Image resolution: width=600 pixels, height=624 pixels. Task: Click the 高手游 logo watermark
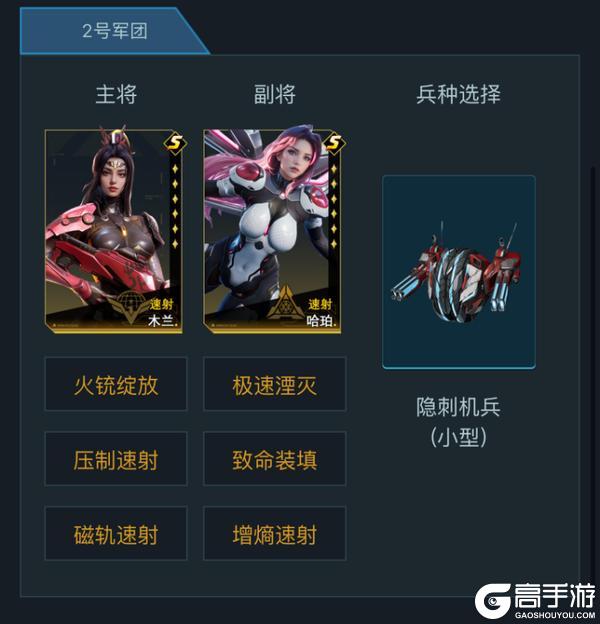click(x=536, y=601)
